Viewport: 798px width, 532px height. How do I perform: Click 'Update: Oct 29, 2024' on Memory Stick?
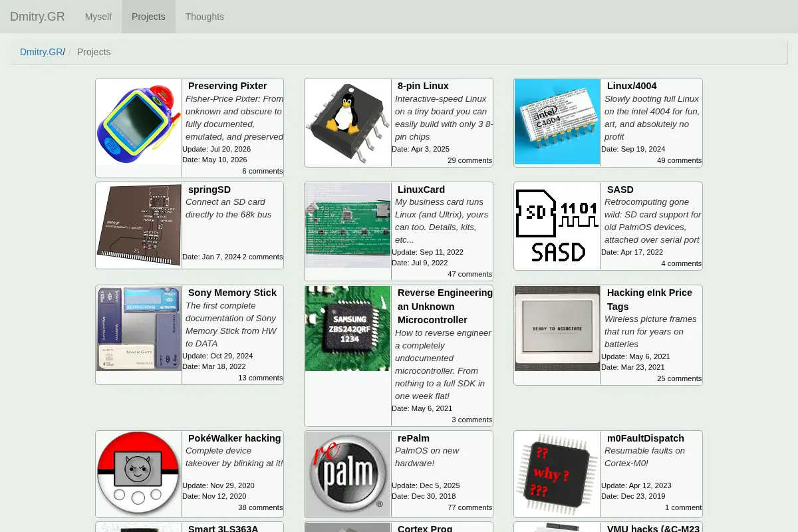pos(217,356)
